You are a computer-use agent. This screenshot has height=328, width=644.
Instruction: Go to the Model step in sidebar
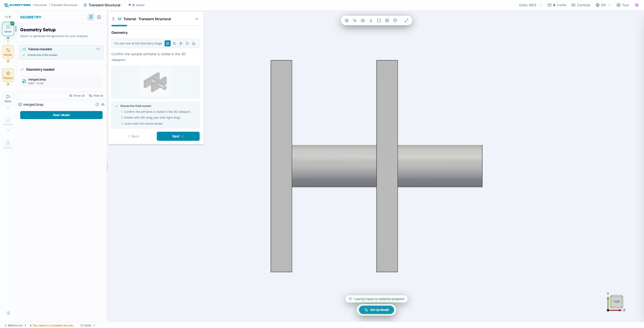(x=8, y=52)
